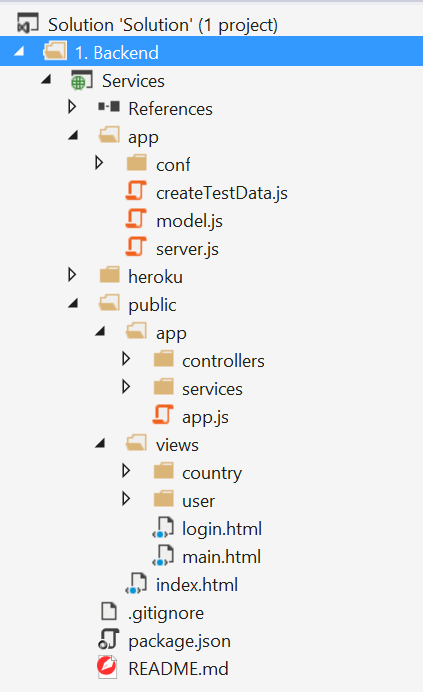Select the "Solution 'Solution' (1 project)" row text
423x692 pixels.
[163, 25]
